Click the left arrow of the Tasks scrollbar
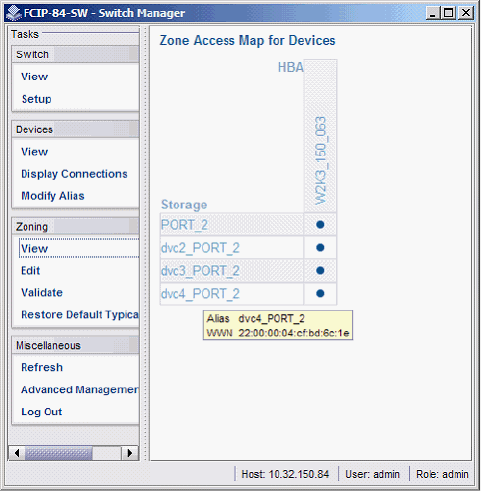 pyautogui.click(x=17, y=453)
